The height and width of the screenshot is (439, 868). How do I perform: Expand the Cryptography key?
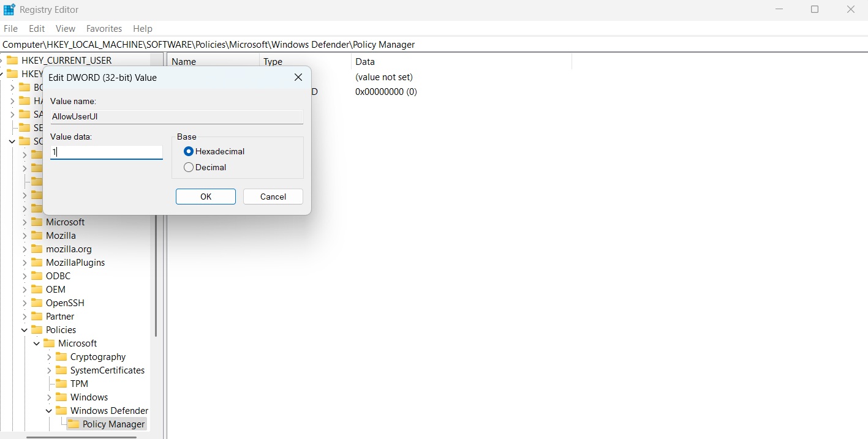coord(49,356)
